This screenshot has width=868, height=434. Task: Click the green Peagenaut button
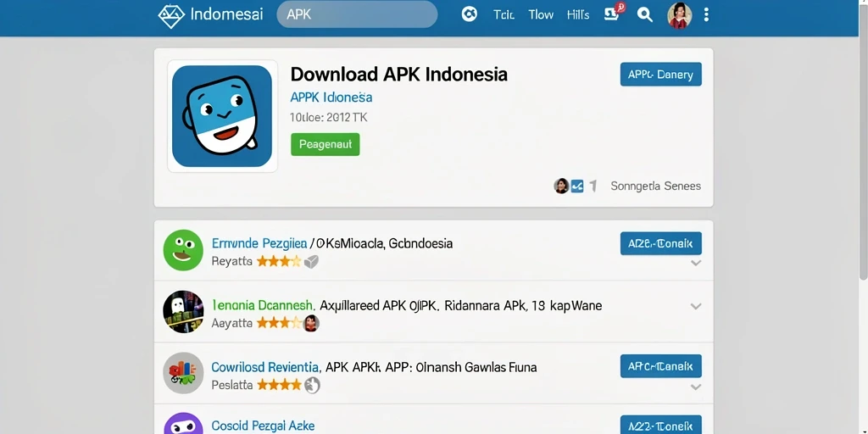(325, 144)
